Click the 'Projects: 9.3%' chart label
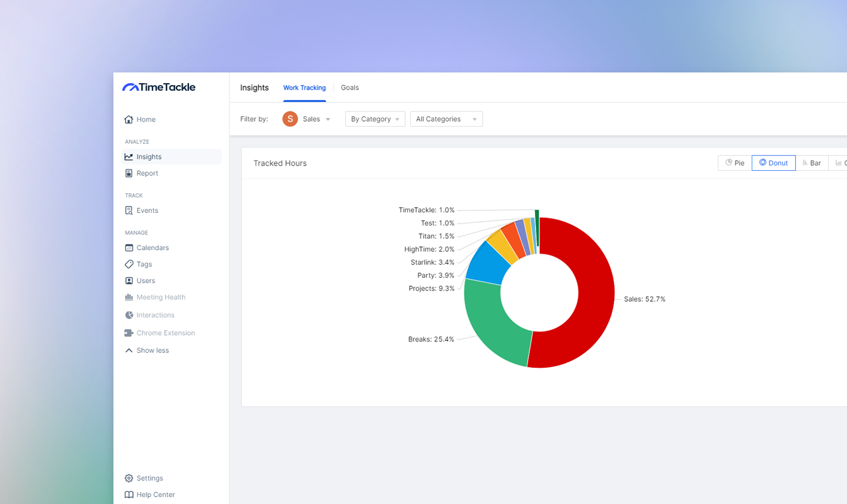Viewport: 847px width, 504px height. click(x=431, y=289)
